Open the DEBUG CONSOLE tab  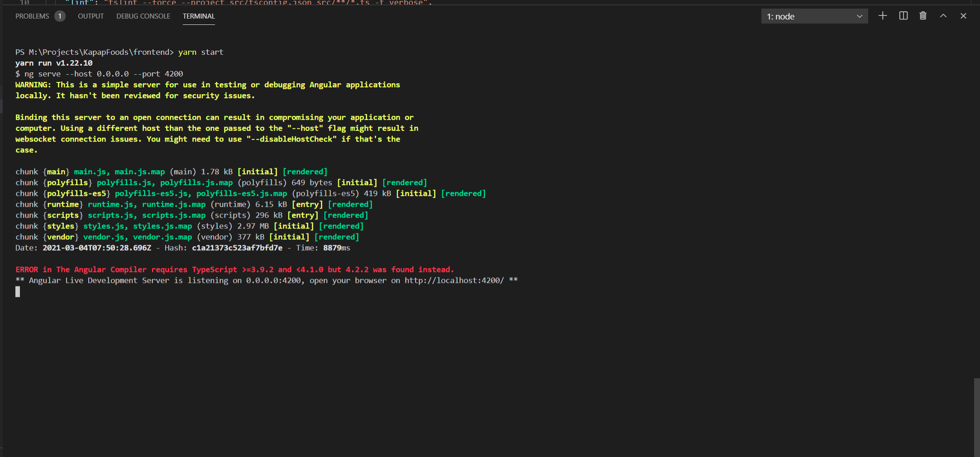coord(143,16)
